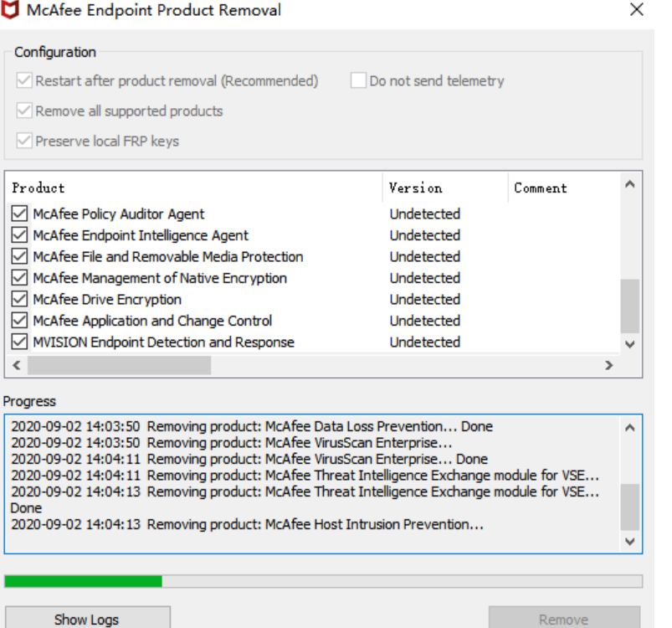The image size is (672, 628).
Task: Click the green removal progress bar
Action: click(324, 581)
